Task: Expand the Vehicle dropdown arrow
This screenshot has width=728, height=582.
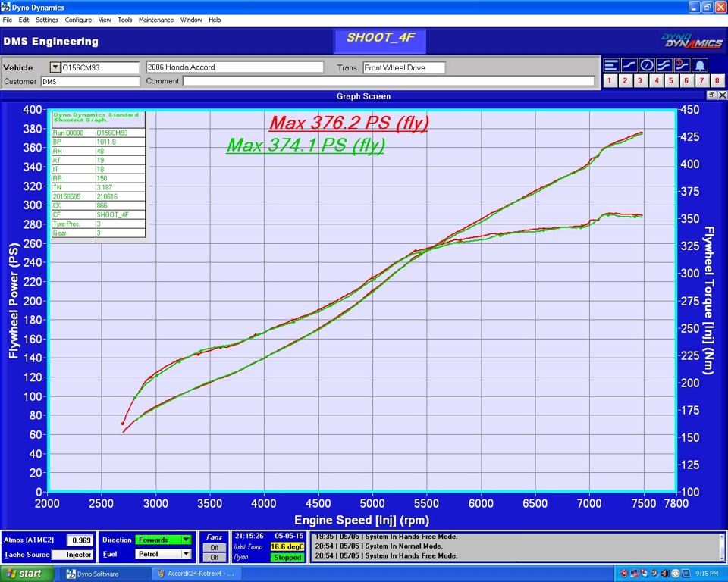Action: point(55,67)
